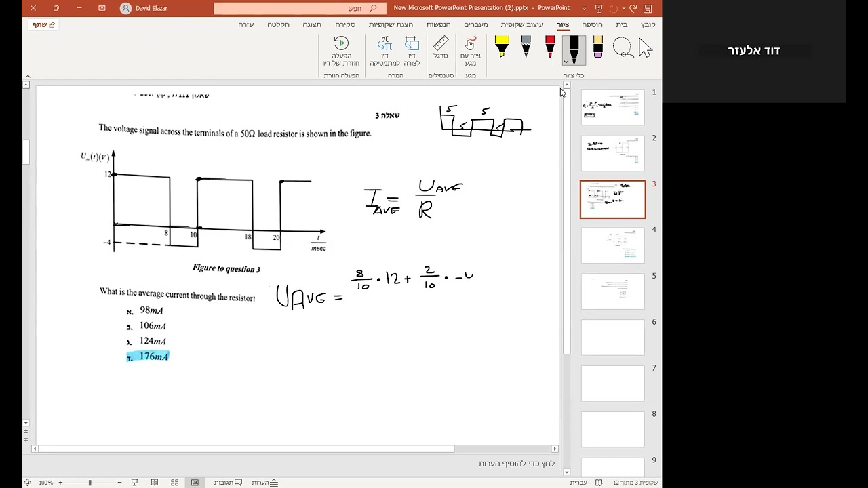
Task: Open the Home (בית) tab
Action: coord(622,24)
